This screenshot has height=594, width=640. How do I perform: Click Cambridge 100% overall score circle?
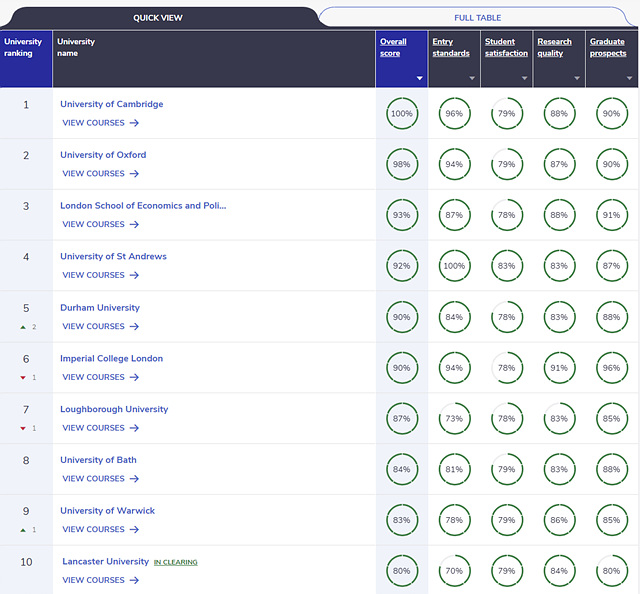(x=401, y=114)
